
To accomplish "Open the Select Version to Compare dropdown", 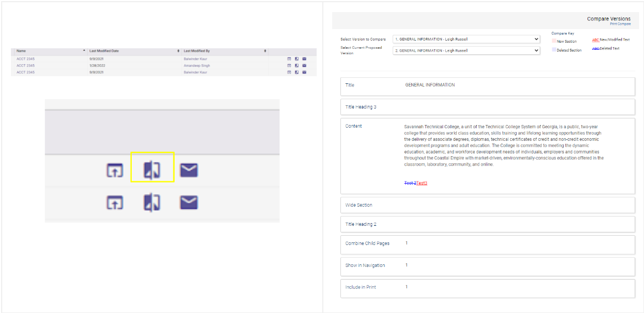I will [x=466, y=39].
